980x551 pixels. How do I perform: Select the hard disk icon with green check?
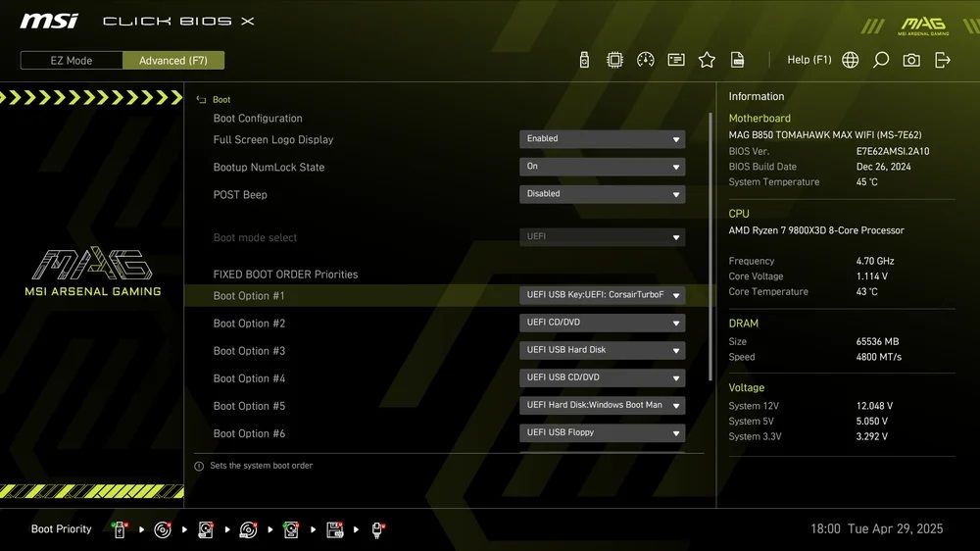tap(291, 529)
